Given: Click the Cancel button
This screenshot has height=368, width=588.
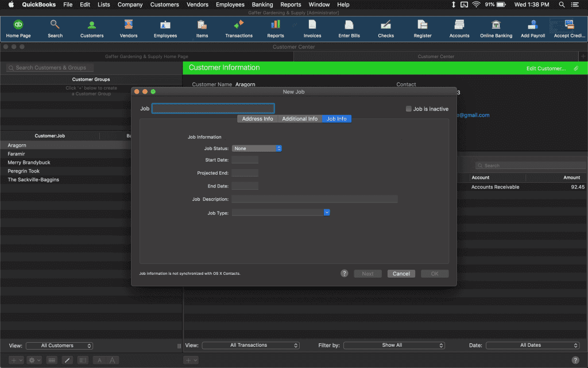Looking at the screenshot, I should [x=401, y=274].
